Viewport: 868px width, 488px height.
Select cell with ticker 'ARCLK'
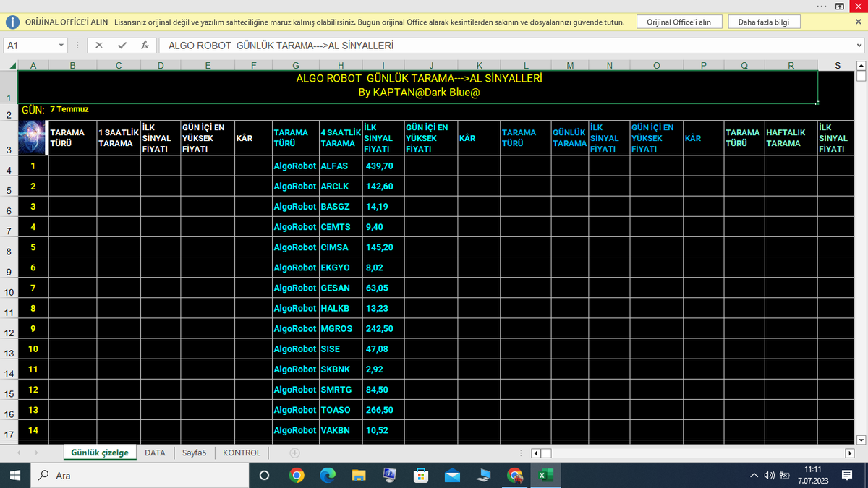coord(341,186)
